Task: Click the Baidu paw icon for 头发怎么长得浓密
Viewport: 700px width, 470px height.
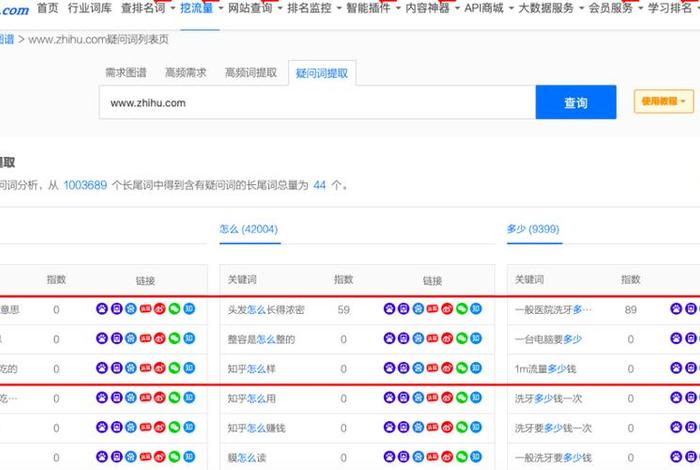Action: [x=389, y=309]
